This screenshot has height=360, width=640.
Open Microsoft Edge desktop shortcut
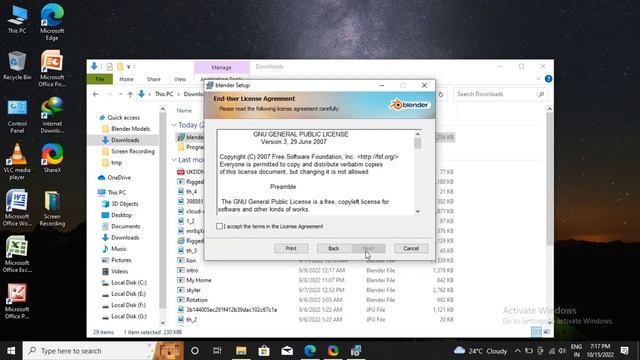pyautogui.click(x=52, y=22)
